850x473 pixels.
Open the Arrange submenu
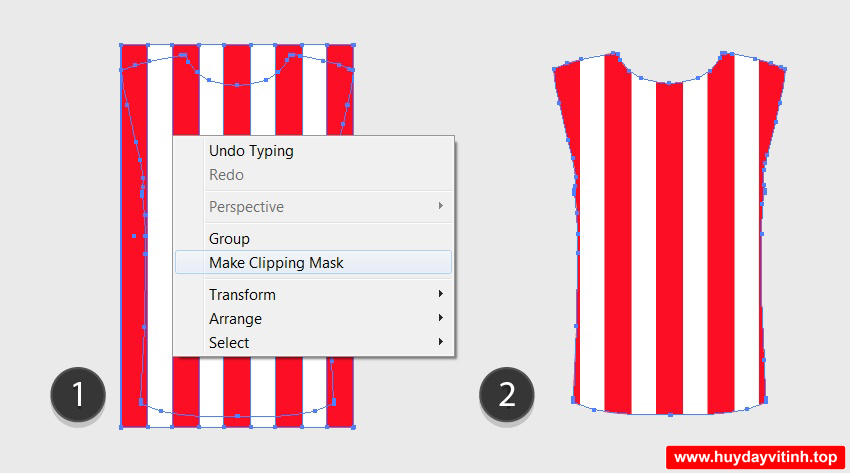[x=313, y=319]
